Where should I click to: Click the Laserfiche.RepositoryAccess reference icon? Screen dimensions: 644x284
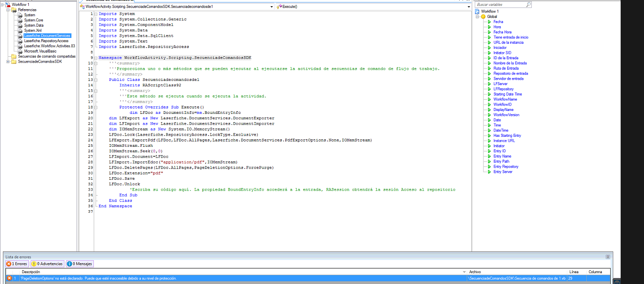point(20,41)
